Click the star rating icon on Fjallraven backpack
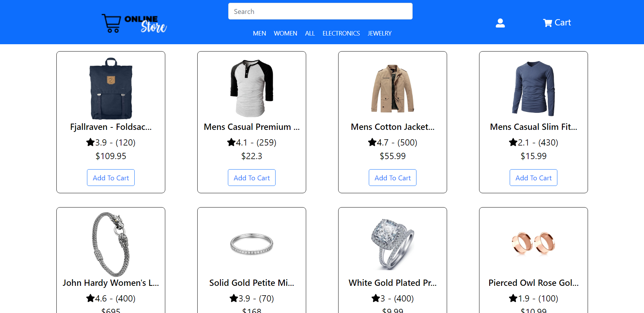 90,142
